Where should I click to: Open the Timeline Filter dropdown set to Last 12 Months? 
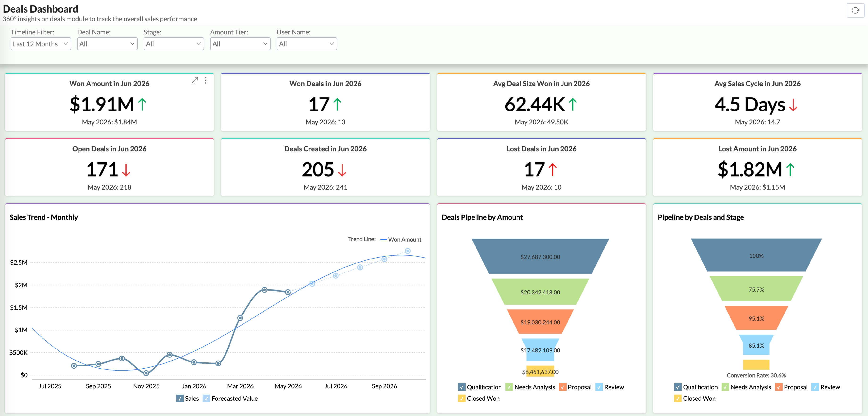coord(41,44)
